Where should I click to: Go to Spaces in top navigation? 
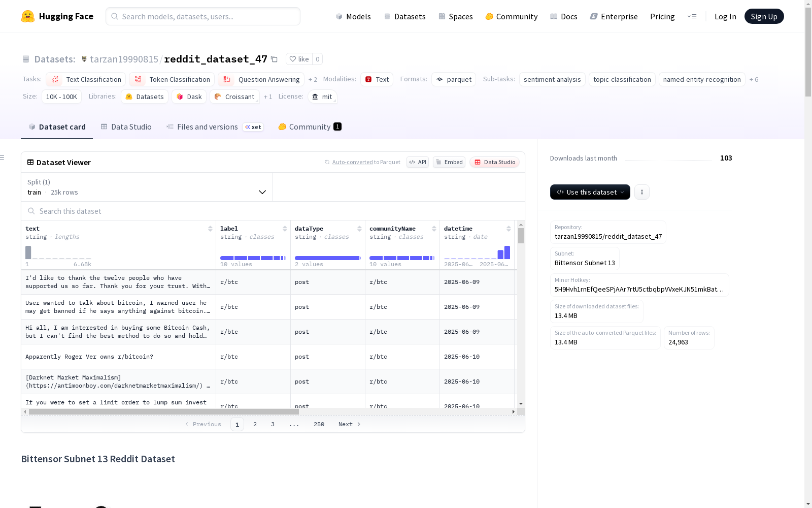[456, 16]
